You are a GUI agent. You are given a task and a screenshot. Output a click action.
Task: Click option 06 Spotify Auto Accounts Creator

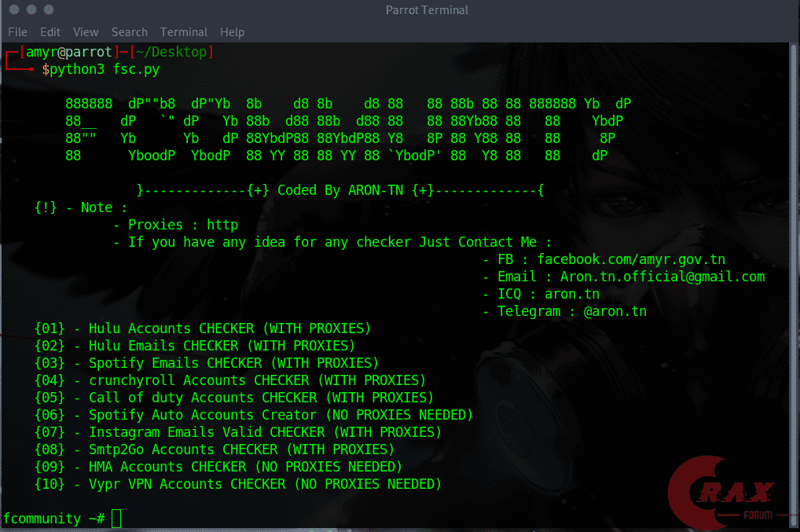pyautogui.click(x=254, y=415)
